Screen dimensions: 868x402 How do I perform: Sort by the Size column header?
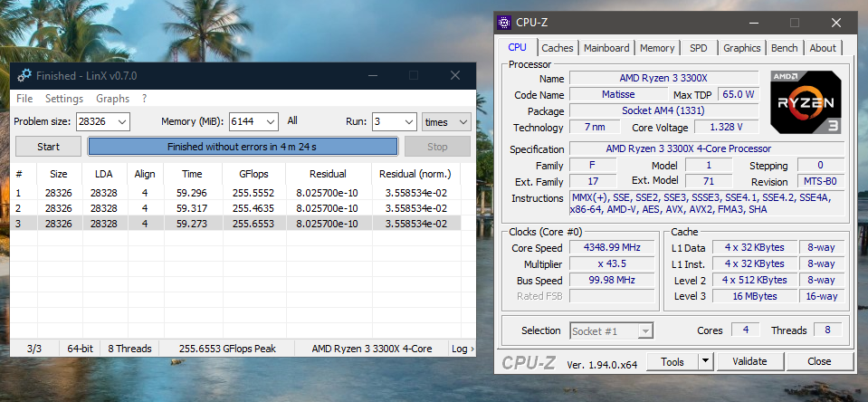point(59,174)
